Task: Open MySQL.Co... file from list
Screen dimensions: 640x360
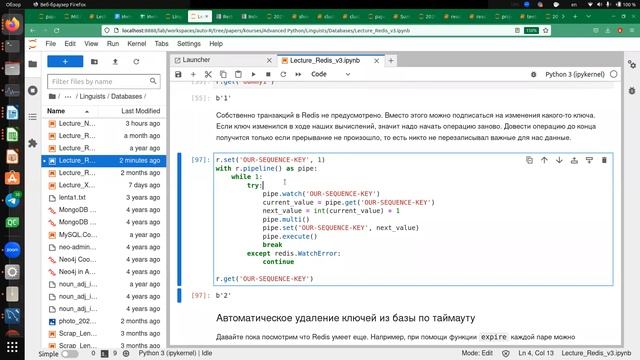Action: point(104,235)
